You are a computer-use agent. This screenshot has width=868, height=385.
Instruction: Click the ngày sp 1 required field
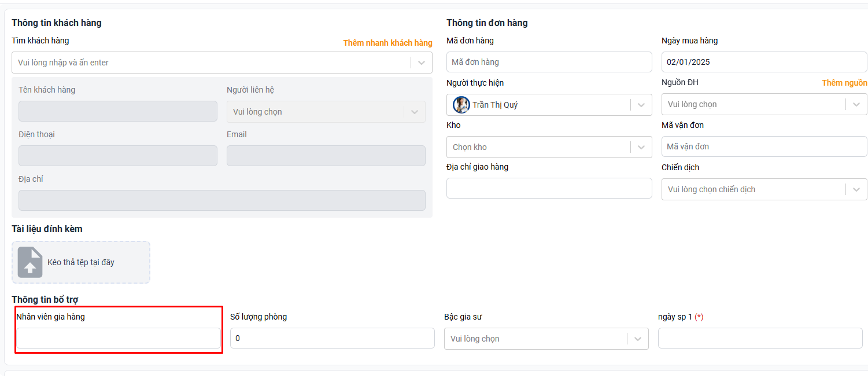(x=760, y=338)
